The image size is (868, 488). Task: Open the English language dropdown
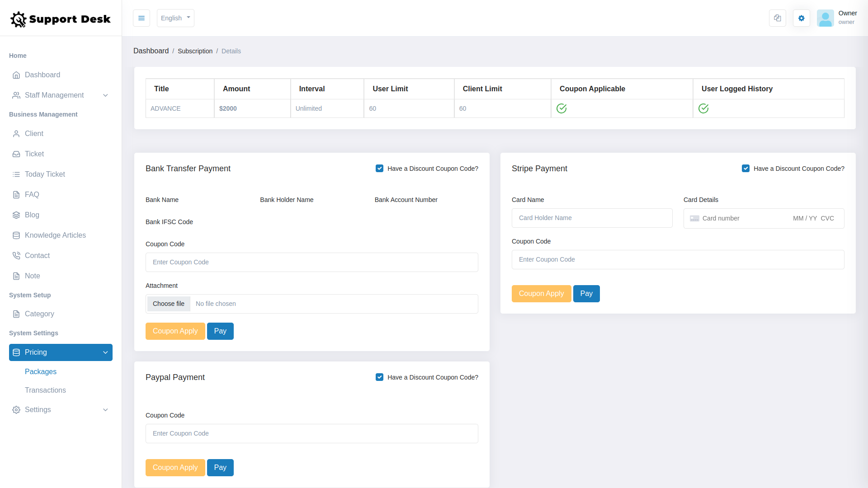175,18
